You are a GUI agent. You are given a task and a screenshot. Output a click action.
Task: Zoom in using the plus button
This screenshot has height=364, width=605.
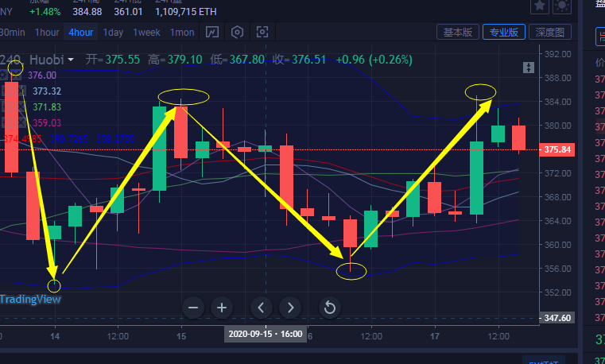click(222, 308)
